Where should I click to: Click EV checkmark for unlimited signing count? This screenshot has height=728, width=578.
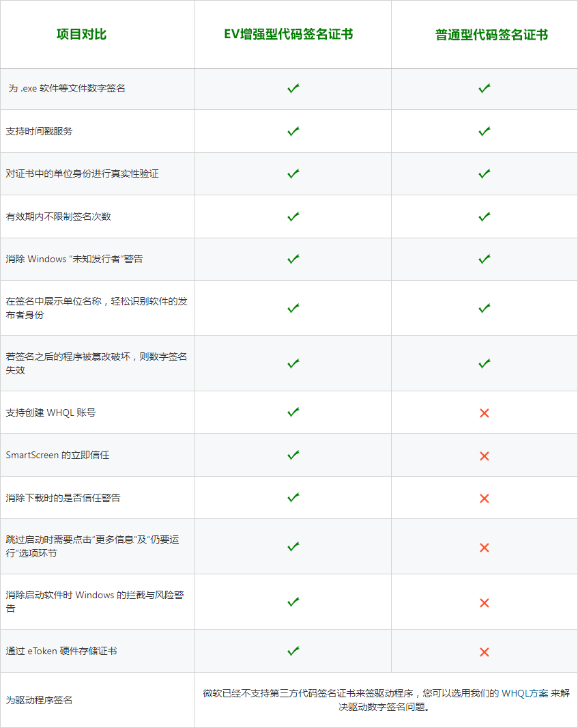293,216
